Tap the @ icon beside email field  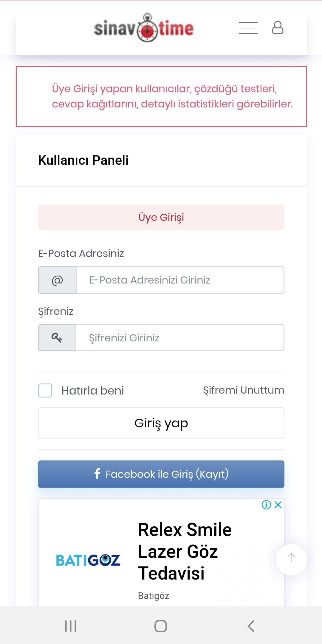pos(57,280)
